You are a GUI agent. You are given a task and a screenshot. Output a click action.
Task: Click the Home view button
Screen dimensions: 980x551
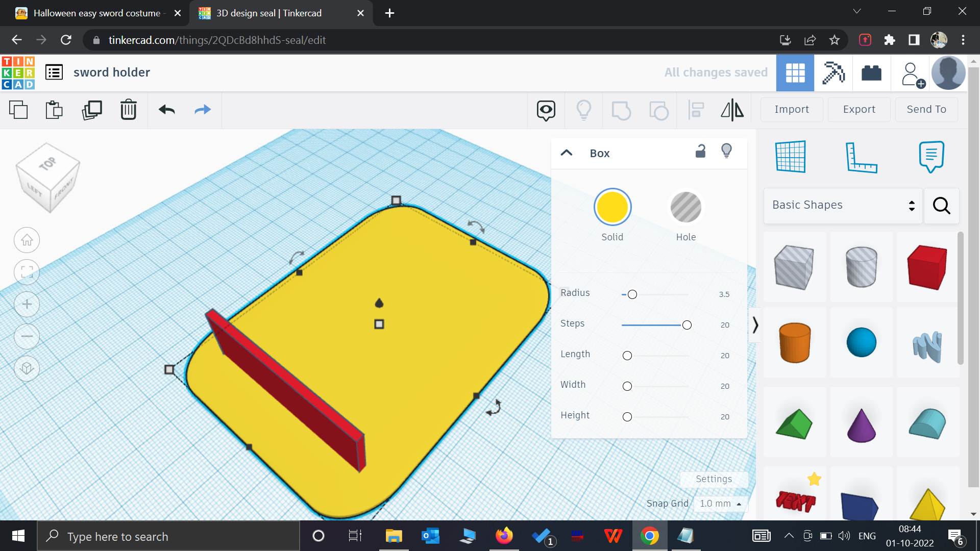pos(27,240)
